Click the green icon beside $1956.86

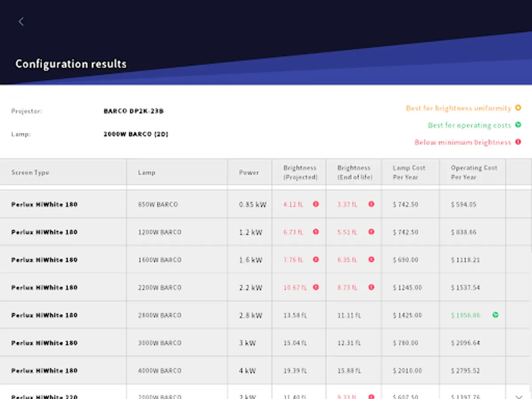(496, 315)
